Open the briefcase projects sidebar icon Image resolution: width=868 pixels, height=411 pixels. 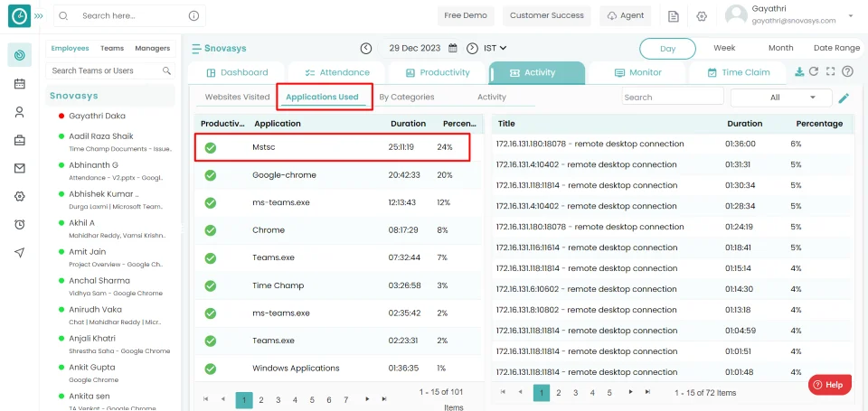tap(19, 141)
